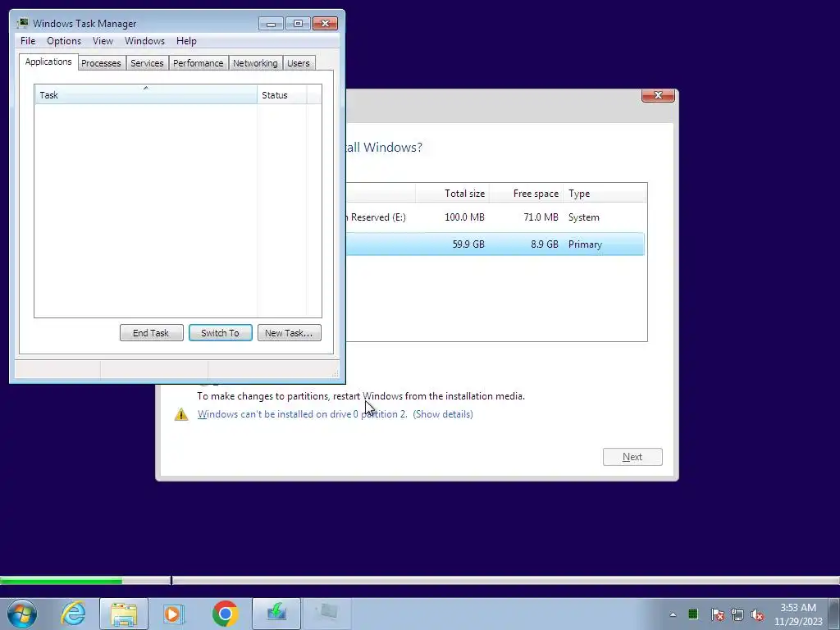Switch to the Performance tab
840x630 pixels.
click(x=199, y=63)
